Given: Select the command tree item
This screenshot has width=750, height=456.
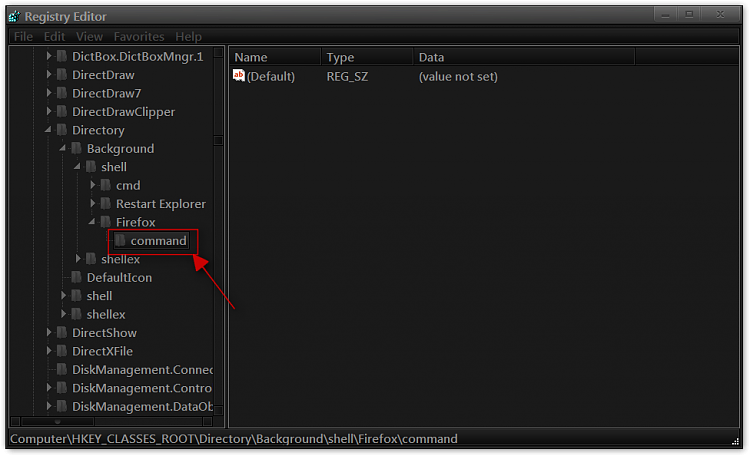Looking at the screenshot, I should tap(158, 241).
